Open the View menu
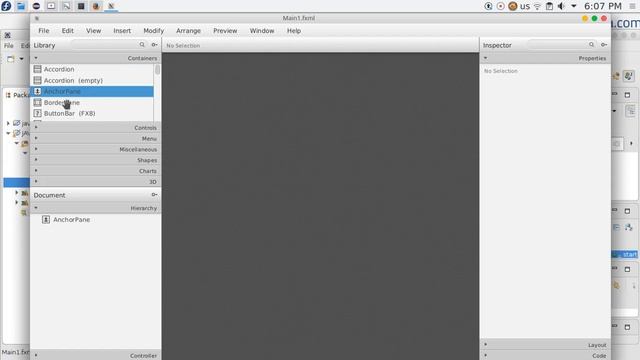 click(x=93, y=31)
